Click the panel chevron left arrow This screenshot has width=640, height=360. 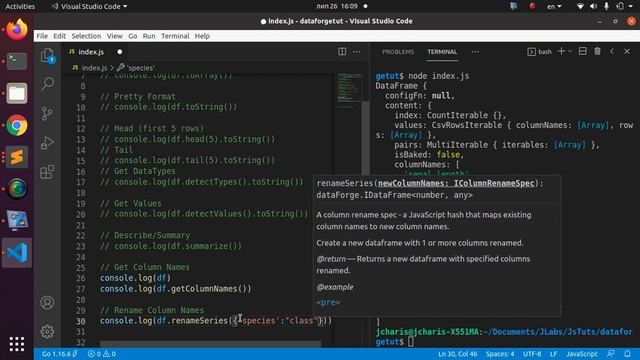click(612, 51)
